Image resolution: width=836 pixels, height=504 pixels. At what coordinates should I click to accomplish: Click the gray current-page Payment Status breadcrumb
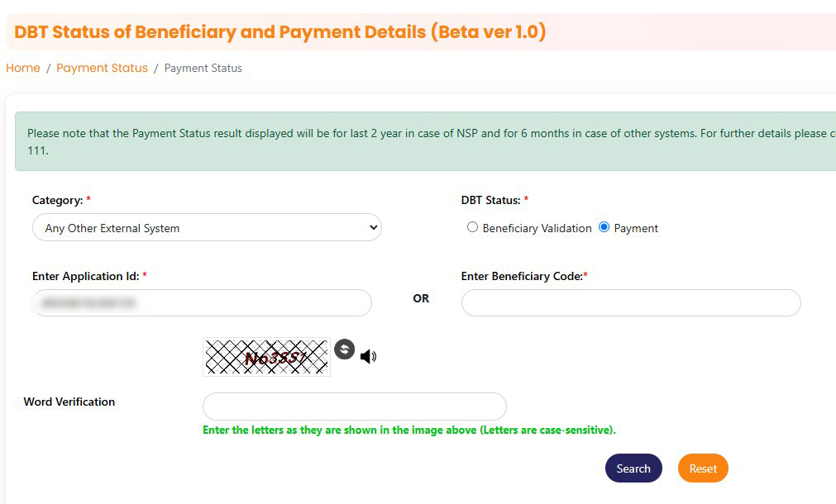click(x=203, y=68)
